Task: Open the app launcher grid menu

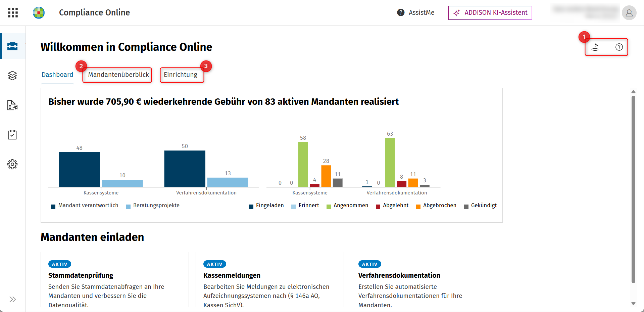Action: [13, 13]
